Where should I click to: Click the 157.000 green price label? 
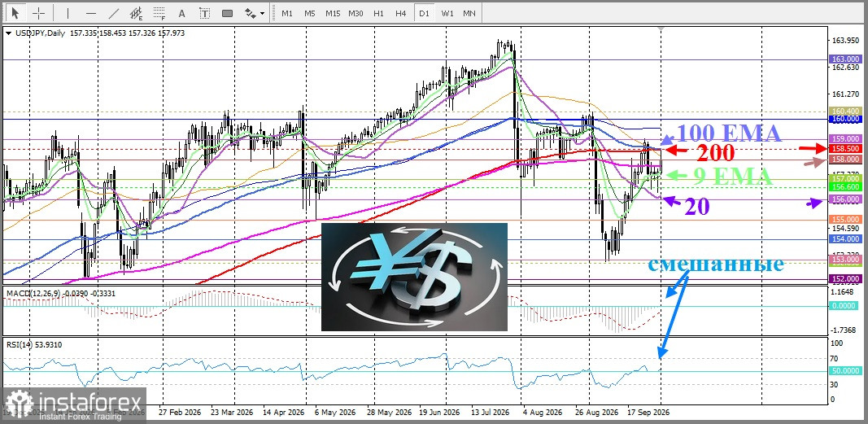pos(845,179)
